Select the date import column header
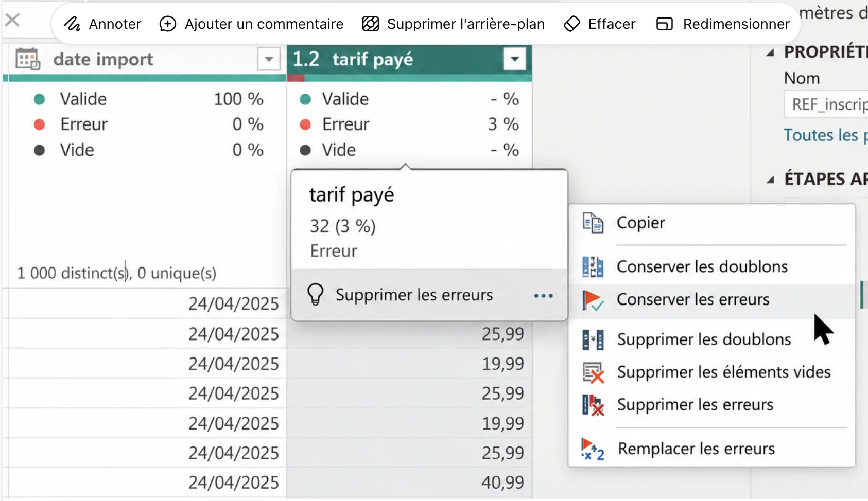Image resolution: width=868 pixels, height=501 pixels. [x=145, y=60]
